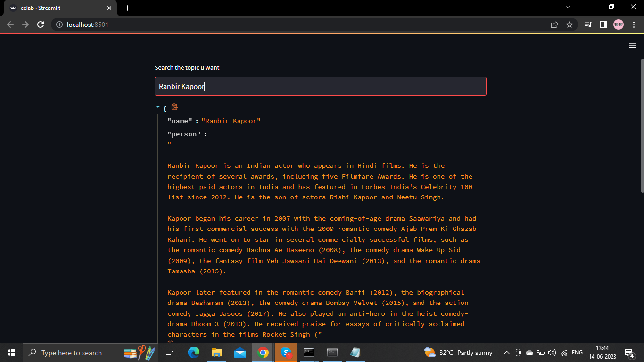Image resolution: width=644 pixels, height=362 pixels.
Task: Copy the JSON output to clipboard
Action: click(x=174, y=107)
